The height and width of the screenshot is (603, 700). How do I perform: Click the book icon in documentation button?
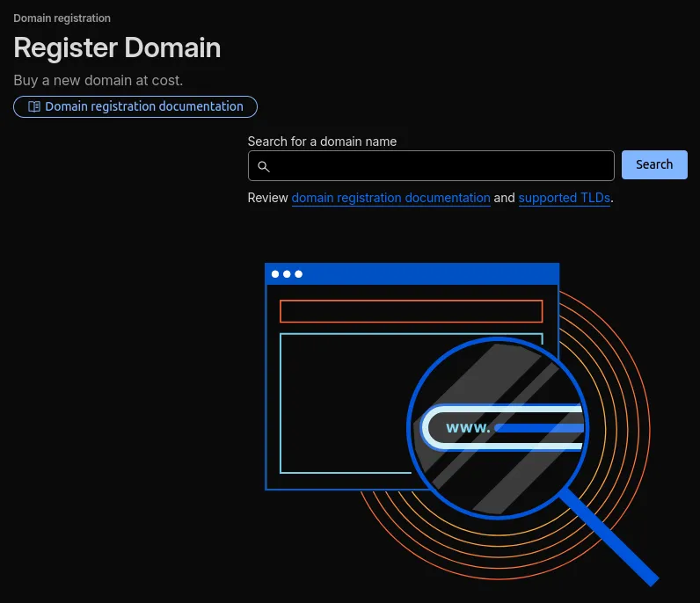coord(34,106)
